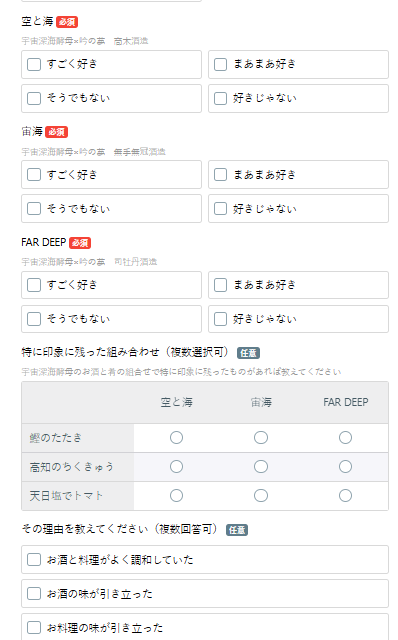Select 宙海 radio for 鰹のたたき

tap(261, 438)
